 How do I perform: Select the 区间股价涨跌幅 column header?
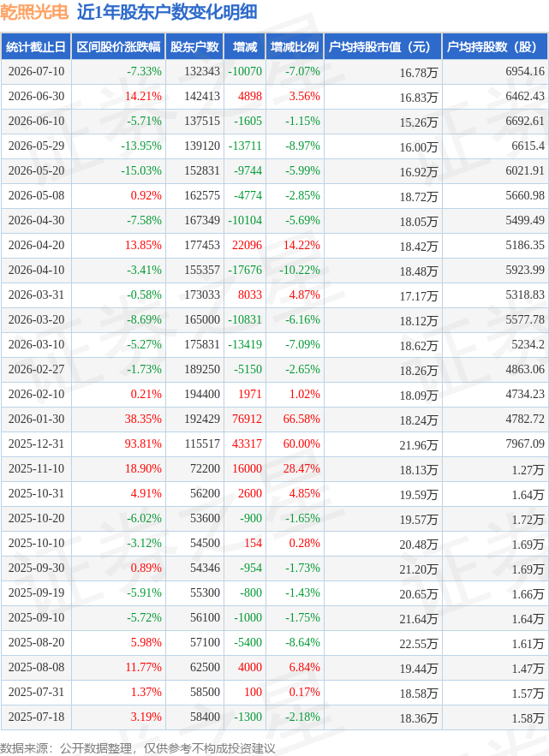pyautogui.click(x=118, y=47)
